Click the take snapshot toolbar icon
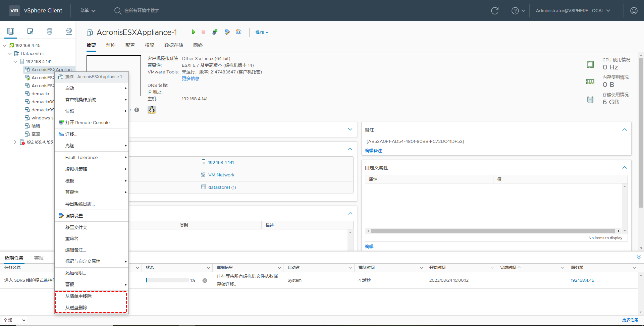The image size is (644, 326). pos(239,32)
